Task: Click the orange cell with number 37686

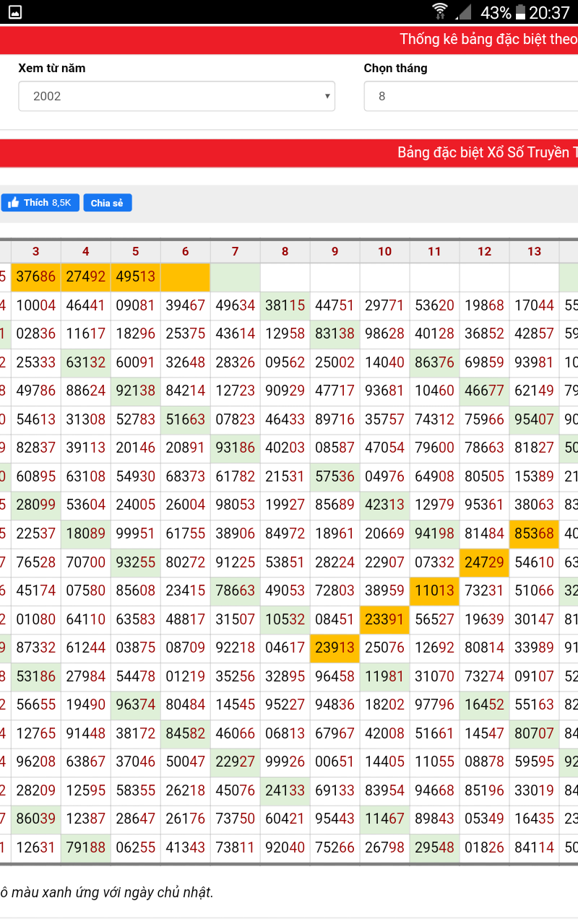Action: 36,277
